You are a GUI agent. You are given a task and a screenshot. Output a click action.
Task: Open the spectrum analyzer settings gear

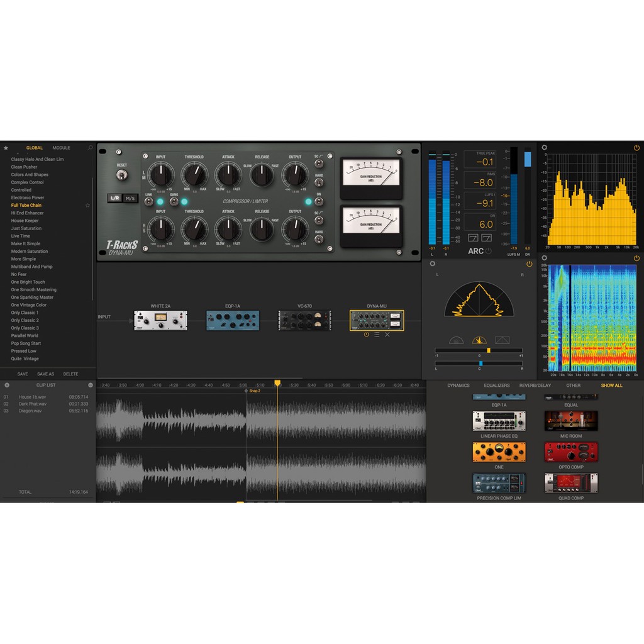[x=544, y=148]
